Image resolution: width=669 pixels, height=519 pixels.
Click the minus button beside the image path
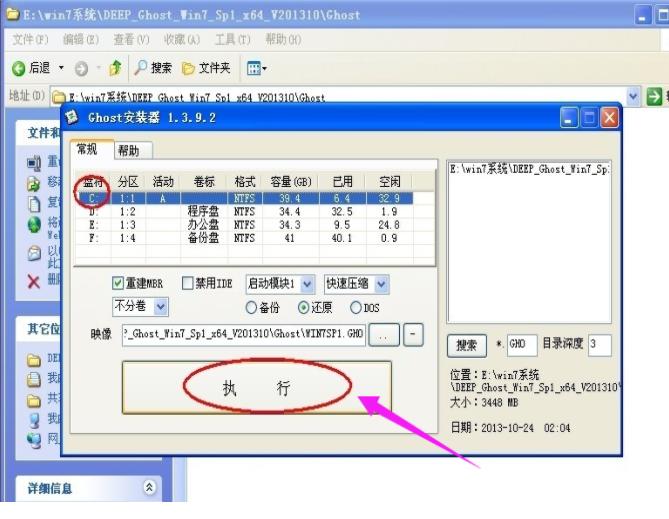pyautogui.click(x=413, y=334)
